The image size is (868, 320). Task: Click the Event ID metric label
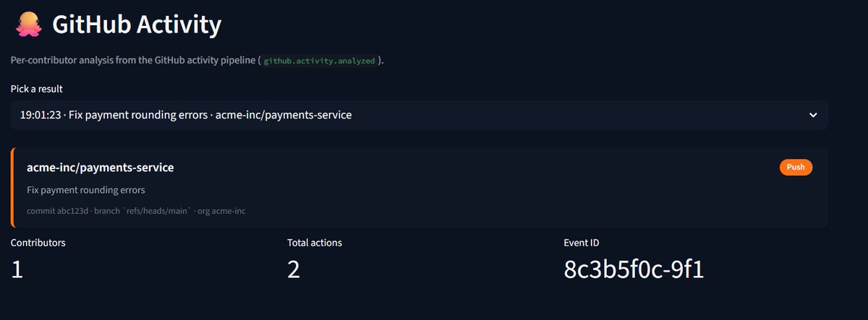581,243
